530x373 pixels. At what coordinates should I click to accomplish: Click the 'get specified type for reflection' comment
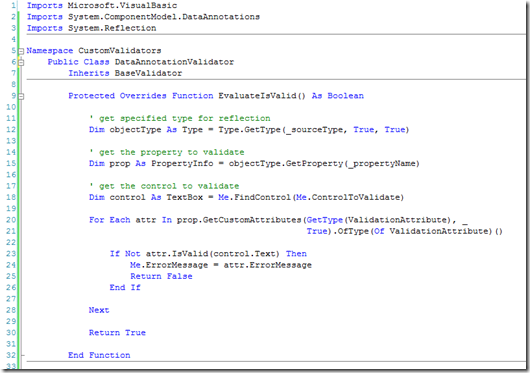tap(180, 119)
